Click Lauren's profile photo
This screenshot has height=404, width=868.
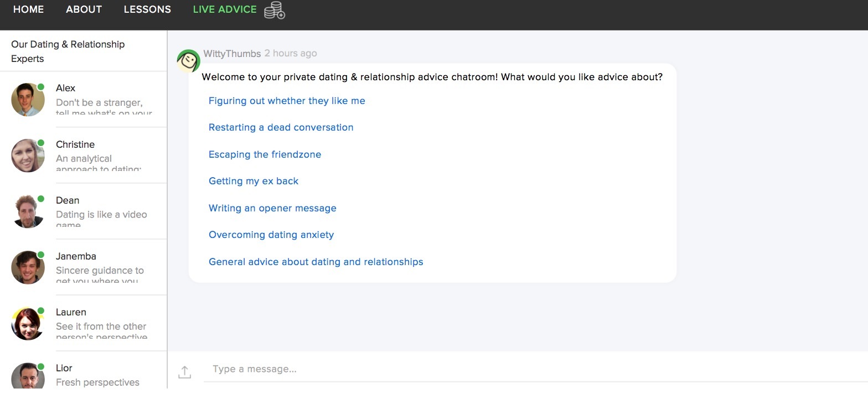28,323
